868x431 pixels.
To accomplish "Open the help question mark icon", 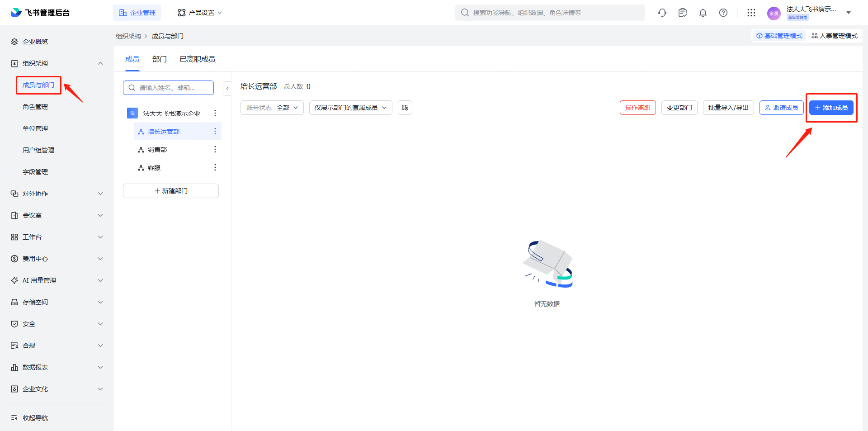I will [723, 13].
